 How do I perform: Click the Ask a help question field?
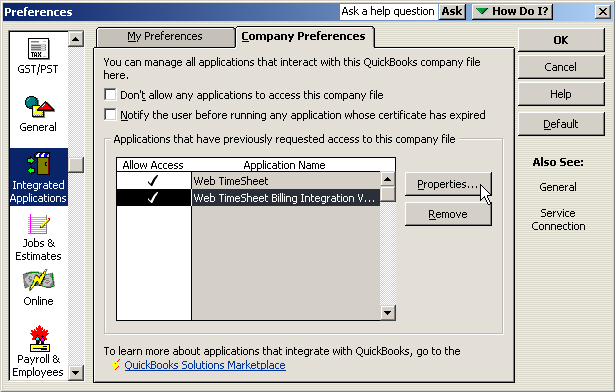coord(388,11)
